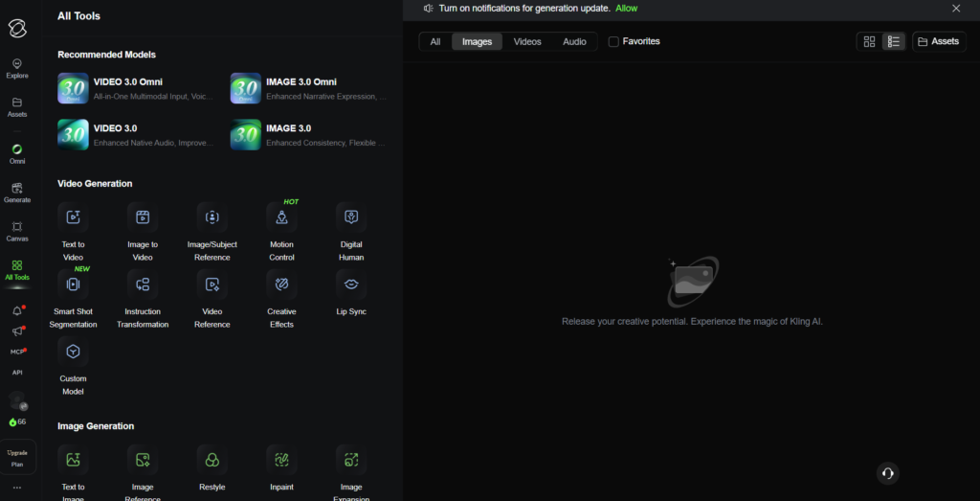The height and width of the screenshot is (501, 980).
Task: Open the MCP sidebar entry
Action: click(x=17, y=352)
